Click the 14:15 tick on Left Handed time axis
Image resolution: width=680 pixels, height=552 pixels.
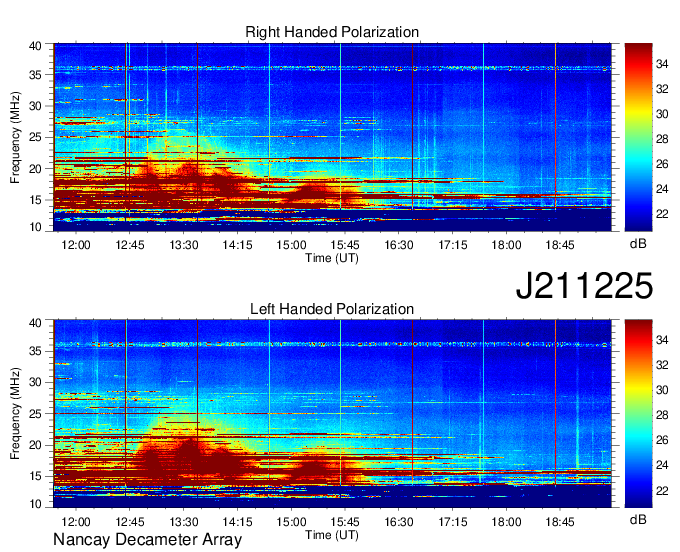(237, 522)
